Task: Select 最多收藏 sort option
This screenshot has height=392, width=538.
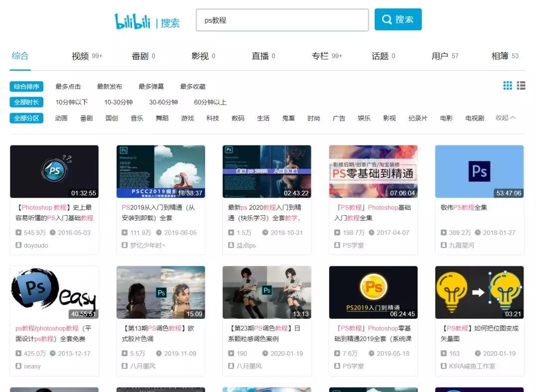Action: pyautogui.click(x=192, y=86)
